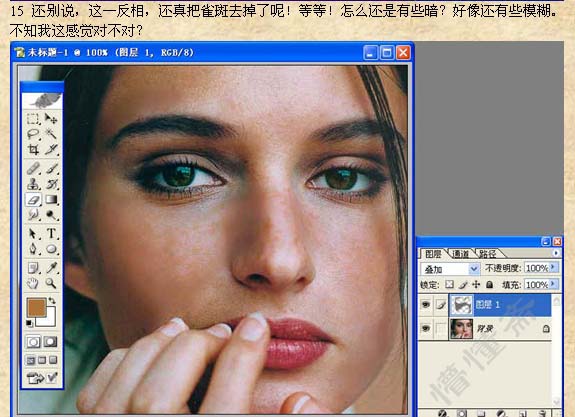Close the layers panel
This screenshot has height=417, width=575.
point(557,241)
